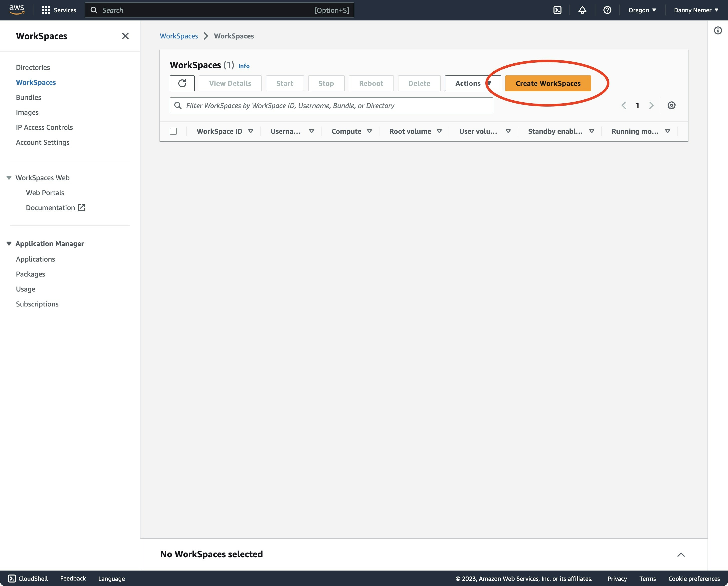This screenshot has height=586, width=728.
Task: Open the Actions dropdown
Action: tap(473, 83)
